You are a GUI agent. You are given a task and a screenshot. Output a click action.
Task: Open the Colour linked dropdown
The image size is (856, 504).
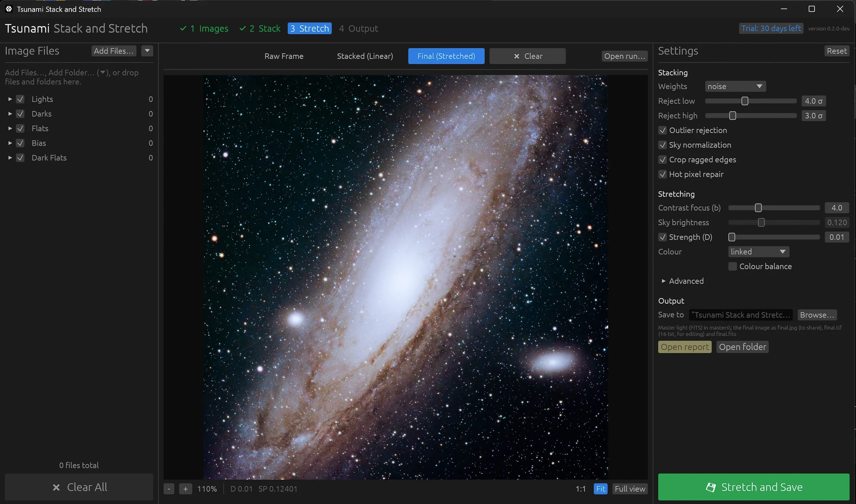758,252
